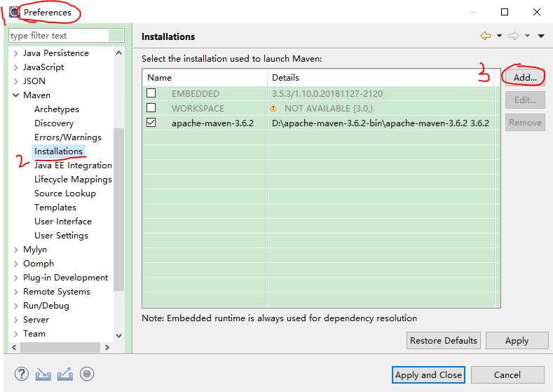Click the WORKSPACE row name
The width and height of the screenshot is (553, 392).
(198, 108)
